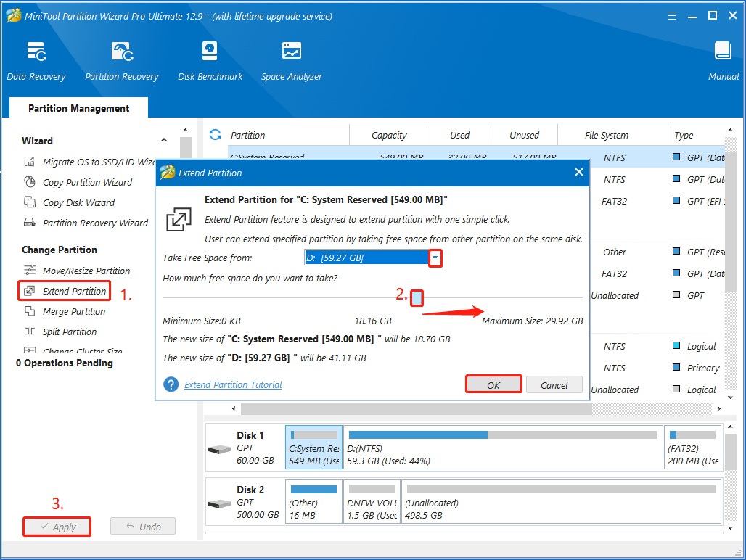Viewport: 746px width, 560px height.
Task: Collapse the Wizard section
Action: [164, 140]
